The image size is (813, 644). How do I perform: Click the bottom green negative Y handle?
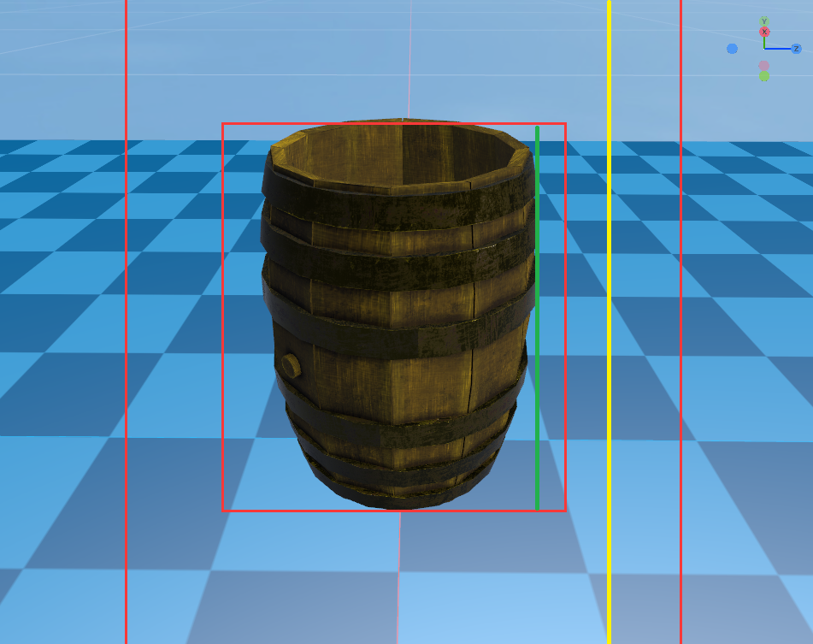pos(763,76)
